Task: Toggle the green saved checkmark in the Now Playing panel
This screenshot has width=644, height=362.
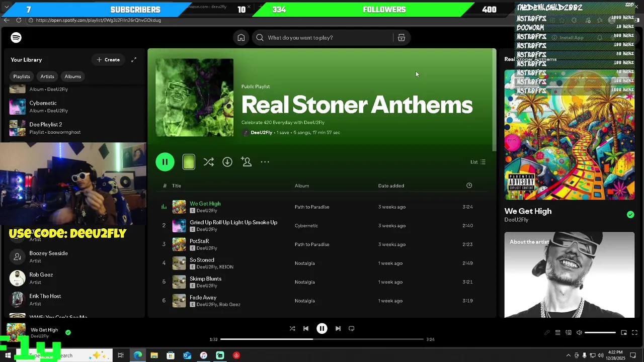Action: (x=630, y=215)
